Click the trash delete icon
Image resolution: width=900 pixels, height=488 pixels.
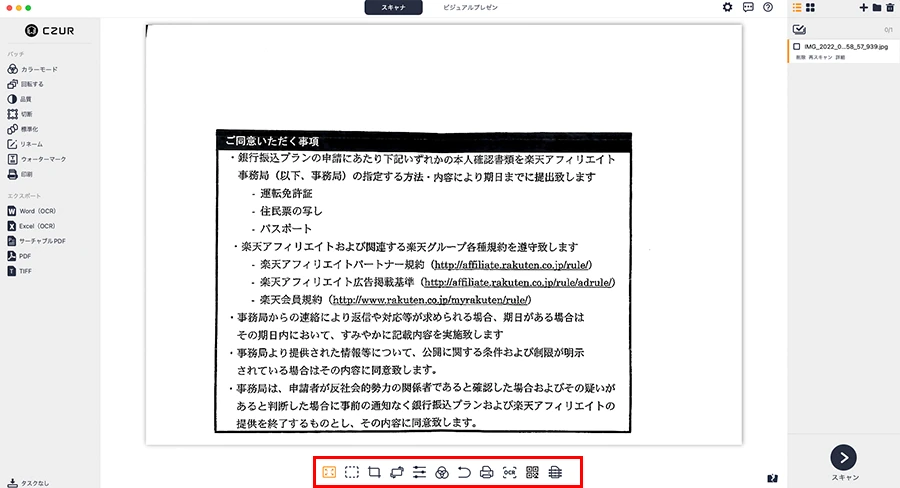tap(890, 7)
